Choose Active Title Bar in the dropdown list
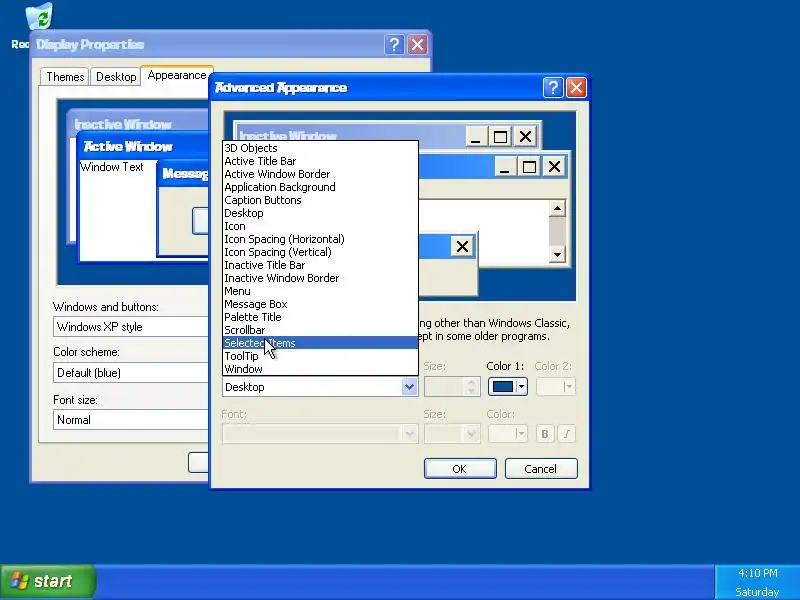The image size is (800, 600). pyautogui.click(x=320, y=161)
